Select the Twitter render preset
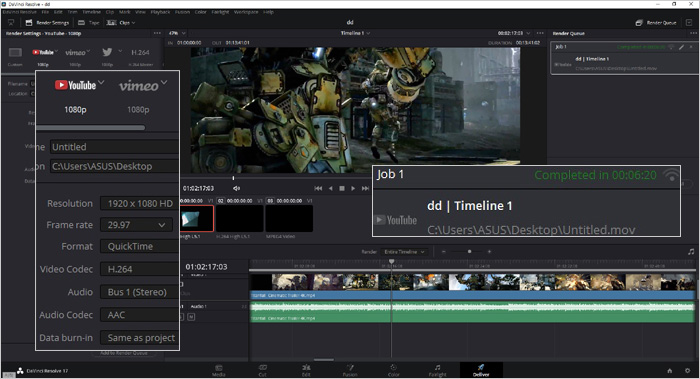700x379 pixels. coord(107,52)
